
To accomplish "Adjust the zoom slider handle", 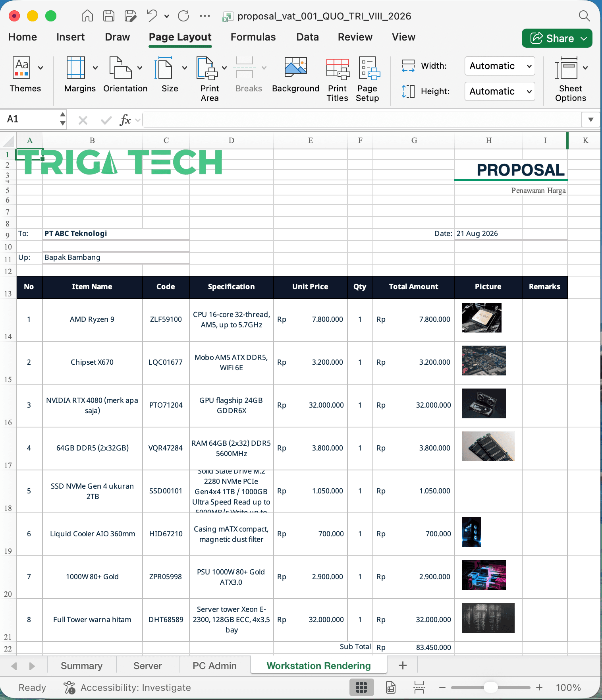I will point(491,687).
